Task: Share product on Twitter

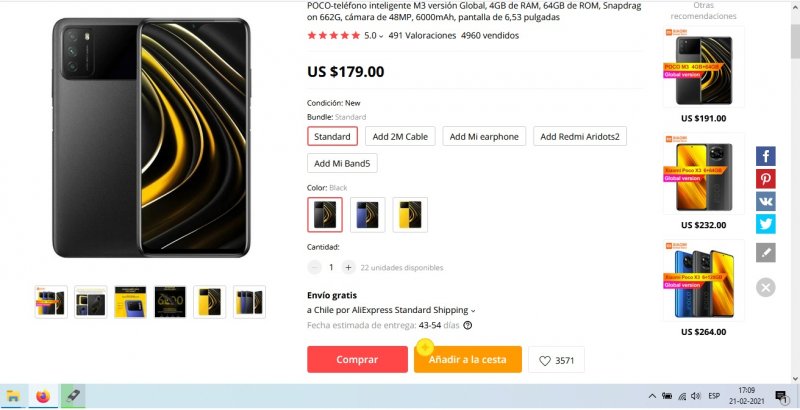Action: coord(765,224)
